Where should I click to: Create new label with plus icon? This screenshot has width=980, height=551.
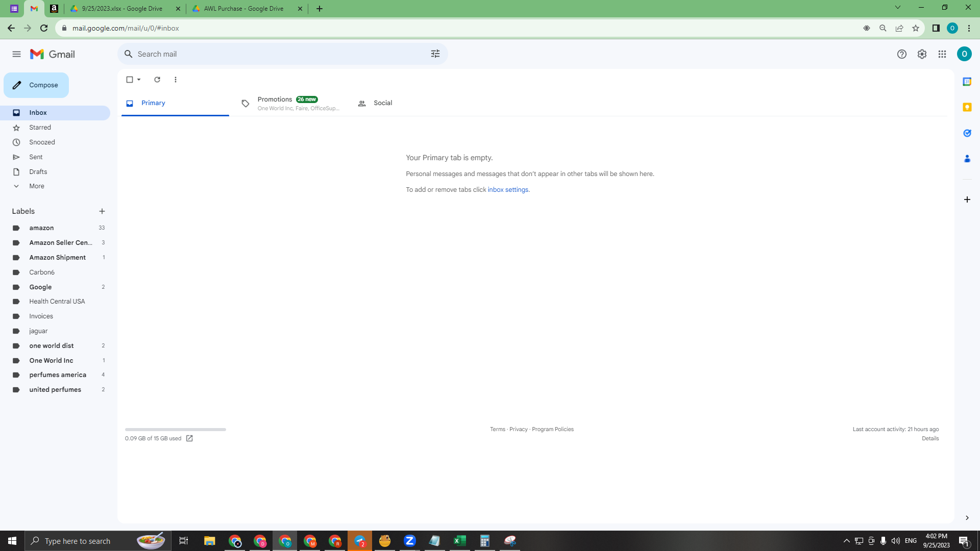(x=102, y=211)
